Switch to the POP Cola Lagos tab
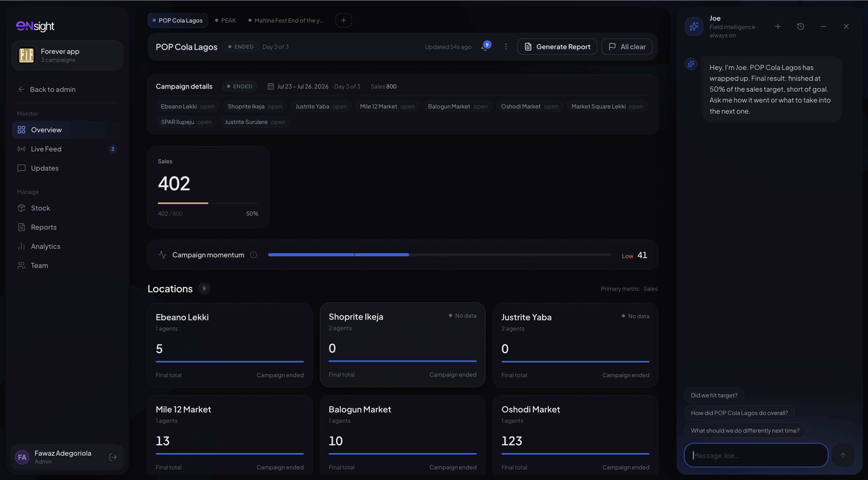 point(178,20)
